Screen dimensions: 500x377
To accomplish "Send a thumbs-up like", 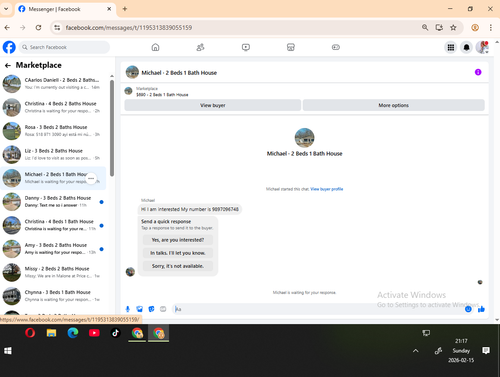I will pyautogui.click(x=481, y=309).
